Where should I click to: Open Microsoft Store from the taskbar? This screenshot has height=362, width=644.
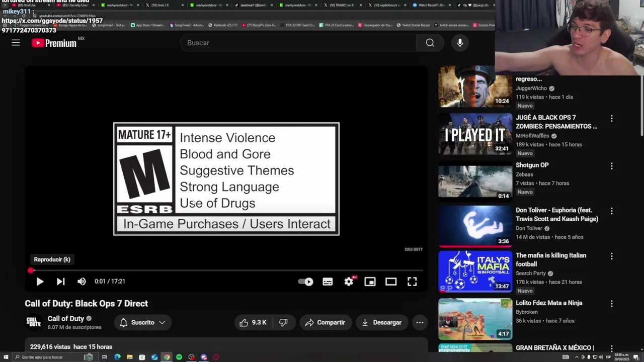click(x=142, y=357)
